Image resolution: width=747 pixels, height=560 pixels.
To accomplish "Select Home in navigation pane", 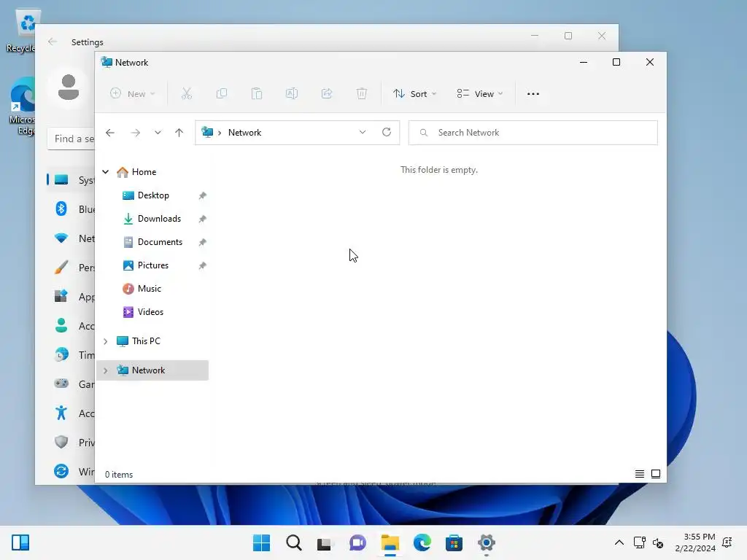I will (144, 172).
